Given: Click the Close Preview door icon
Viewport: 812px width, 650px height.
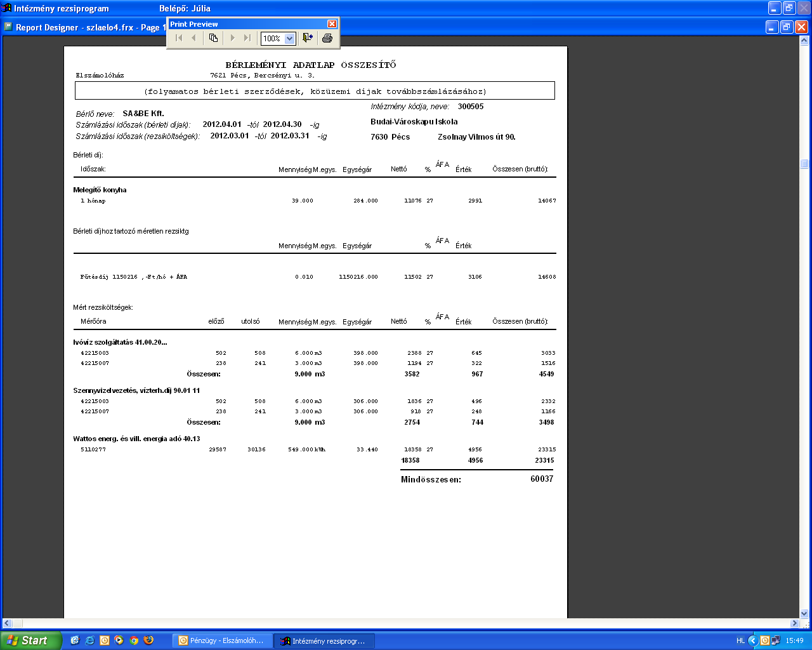Looking at the screenshot, I should (x=308, y=38).
